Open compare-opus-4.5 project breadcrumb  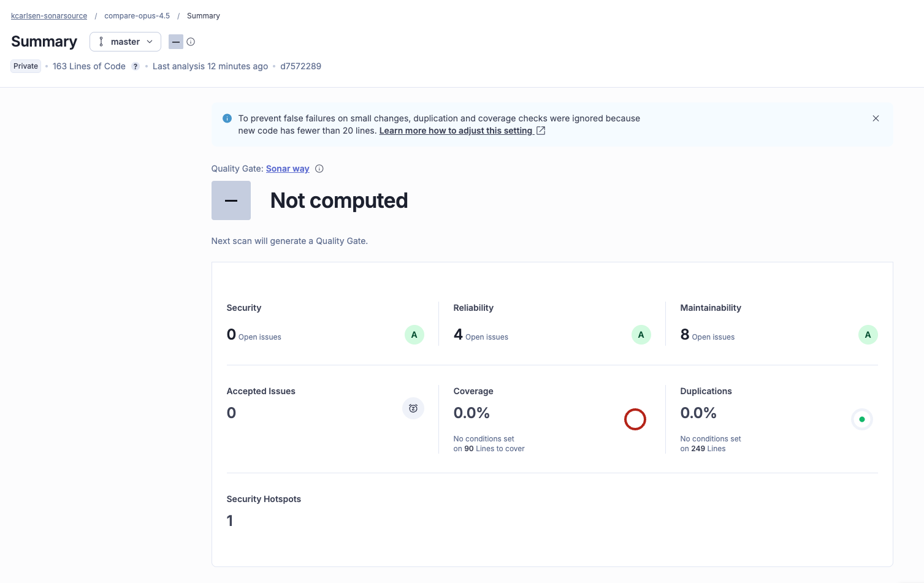(x=137, y=16)
